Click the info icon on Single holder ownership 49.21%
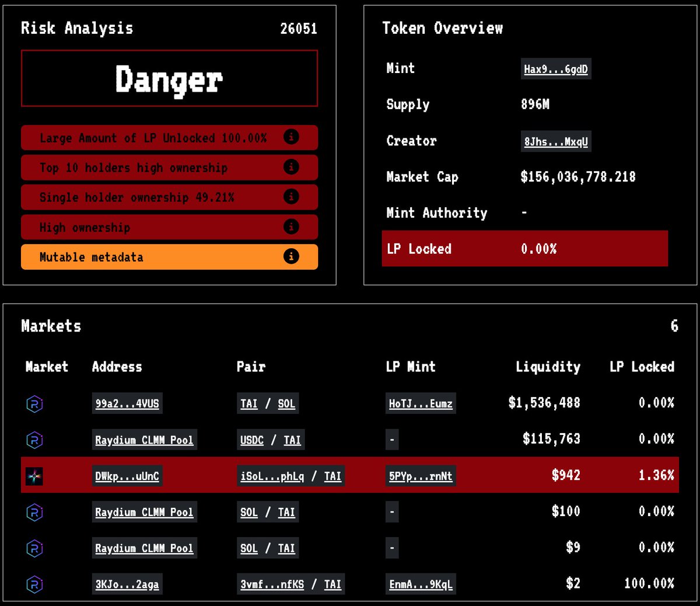Screen dimensions: 700x606 click(x=291, y=197)
